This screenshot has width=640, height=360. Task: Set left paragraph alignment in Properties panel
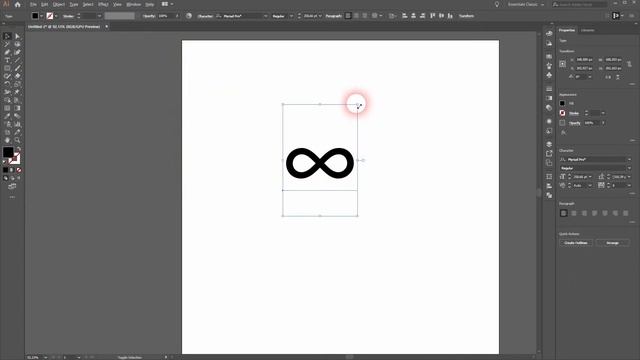click(564, 213)
